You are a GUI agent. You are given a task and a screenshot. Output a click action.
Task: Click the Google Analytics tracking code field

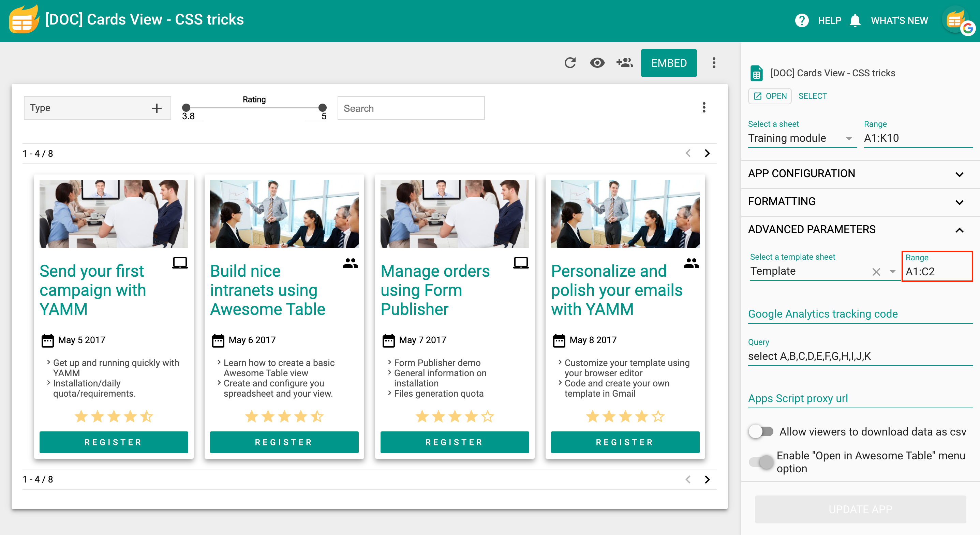tap(860, 314)
